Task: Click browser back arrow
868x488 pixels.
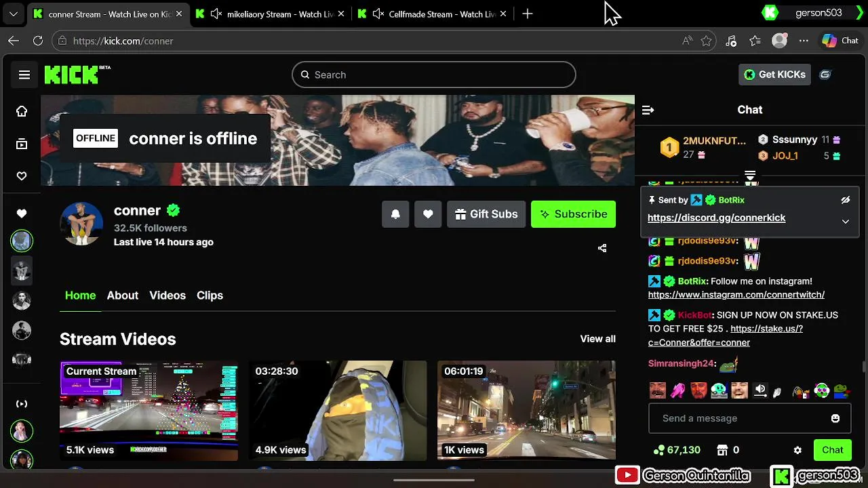Action: point(14,41)
